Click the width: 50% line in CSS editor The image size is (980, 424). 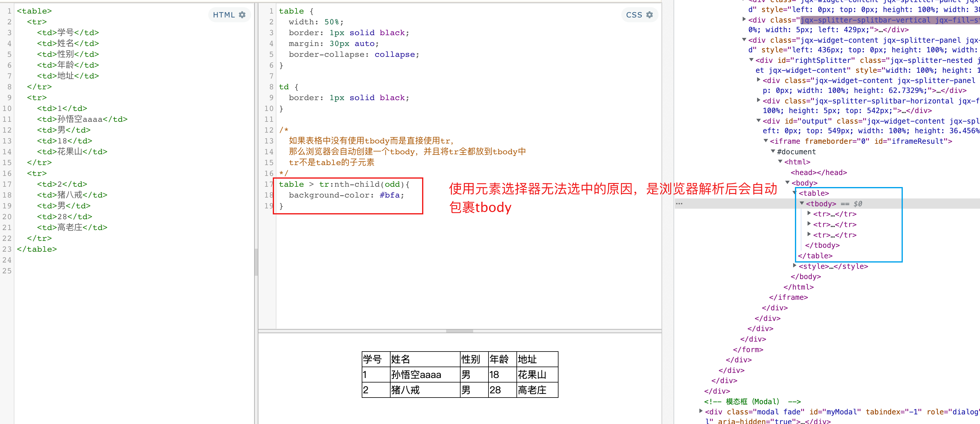pyautogui.click(x=316, y=22)
